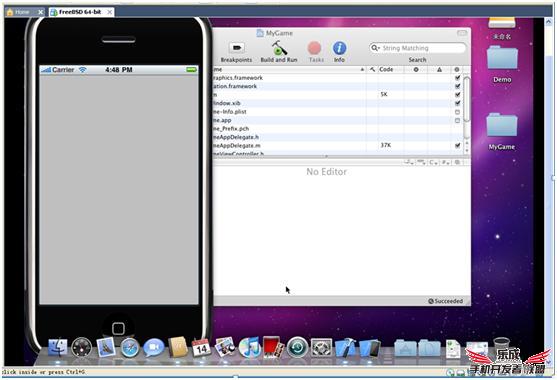
Task: Click the battery icon in simulator status bar
Action: tap(191, 70)
